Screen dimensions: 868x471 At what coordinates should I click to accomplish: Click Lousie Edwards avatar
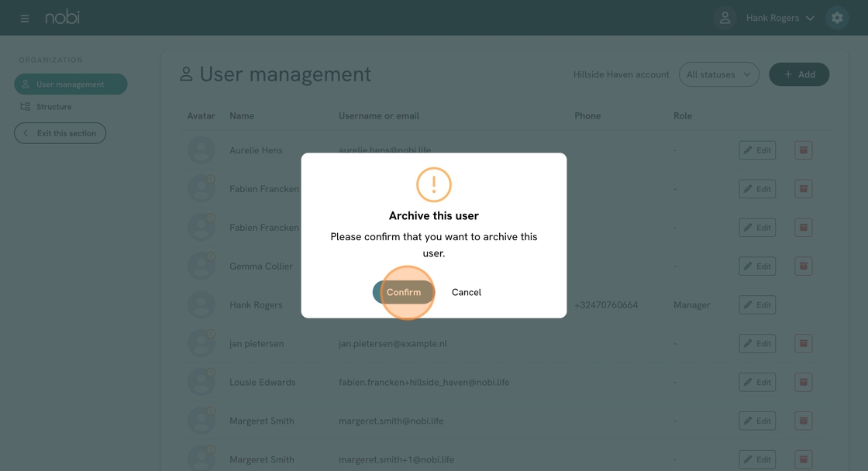[x=201, y=383]
